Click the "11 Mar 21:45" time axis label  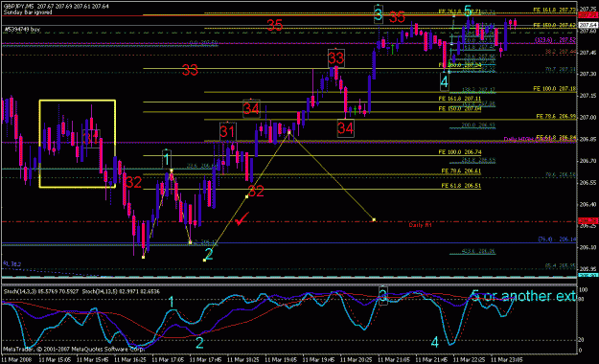(431, 360)
